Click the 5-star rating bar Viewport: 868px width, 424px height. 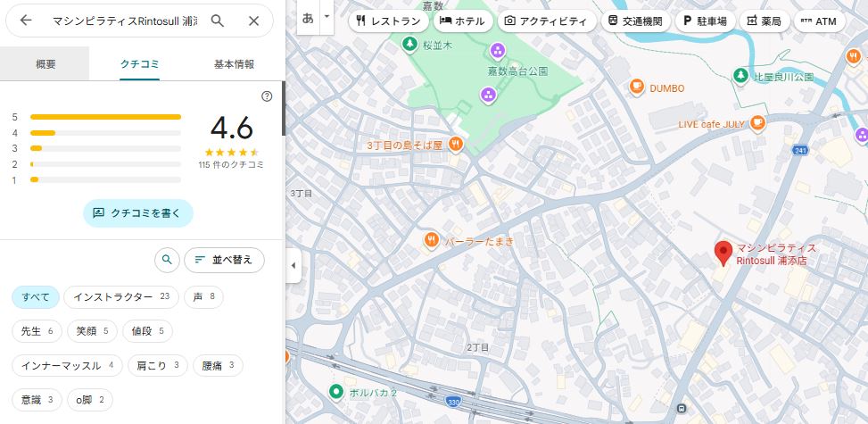[x=105, y=117]
